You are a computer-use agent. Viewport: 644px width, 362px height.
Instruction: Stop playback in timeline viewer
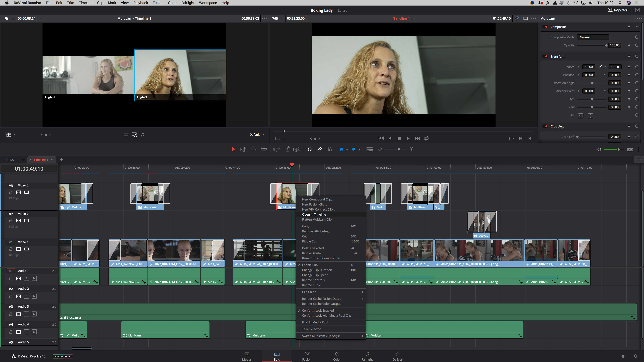coord(399,138)
